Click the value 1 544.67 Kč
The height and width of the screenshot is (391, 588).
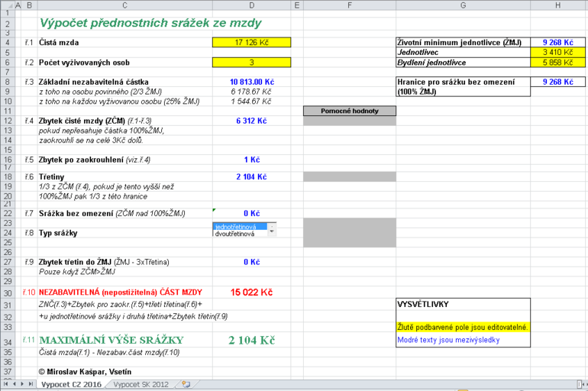point(251,102)
